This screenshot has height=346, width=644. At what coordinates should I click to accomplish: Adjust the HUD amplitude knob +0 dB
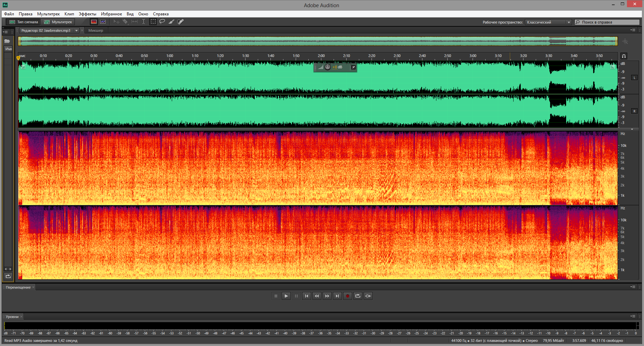click(327, 67)
